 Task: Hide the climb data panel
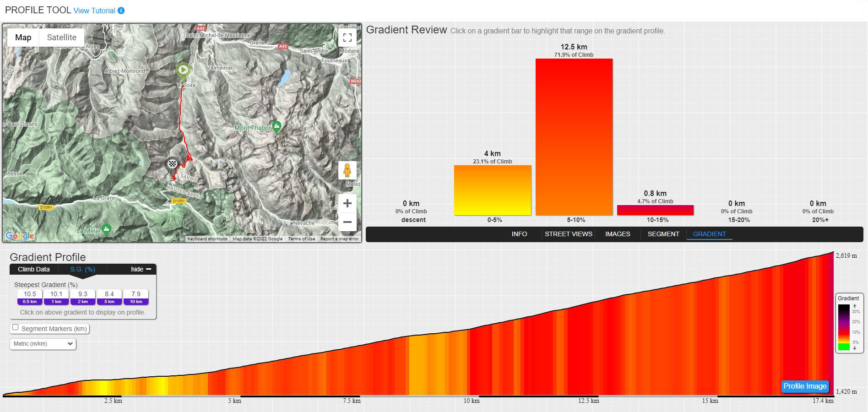point(141,269)
